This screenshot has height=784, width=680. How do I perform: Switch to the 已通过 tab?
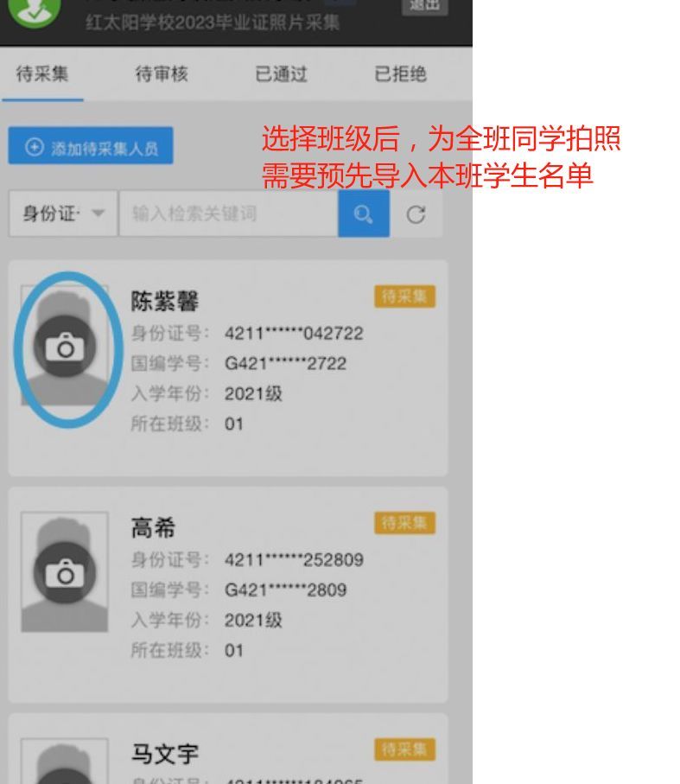click(282, 74)
